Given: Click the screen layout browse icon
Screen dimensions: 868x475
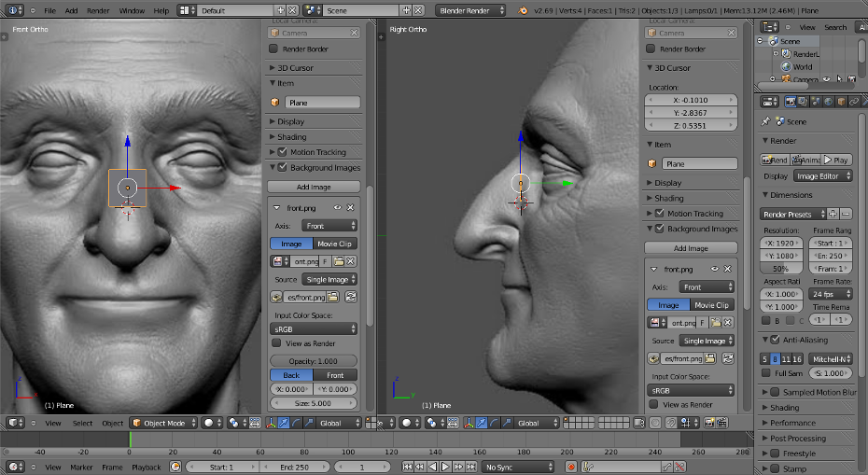Looking at the screenshot, I should pos(186,10).
